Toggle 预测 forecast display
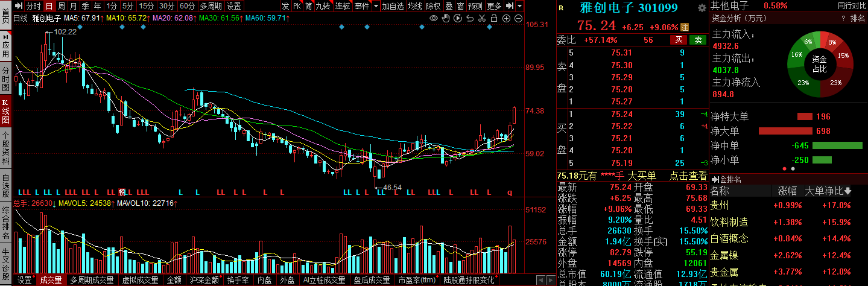Screen dimensions: 868x286 pyautogui.click(x=475, y=6)
